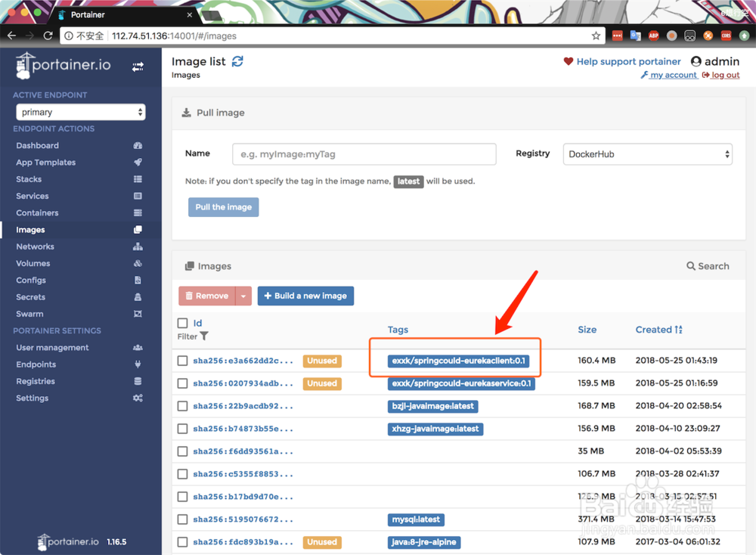The image size is (756, 555).
Task: Open App Templates menu item
Action: (46, 163)
